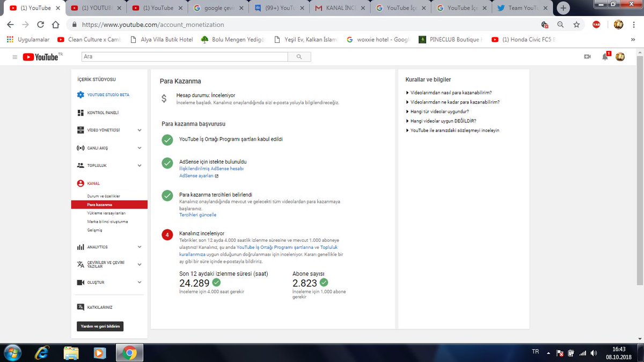Expand the Topluluk section

click(x=140, y=166)
